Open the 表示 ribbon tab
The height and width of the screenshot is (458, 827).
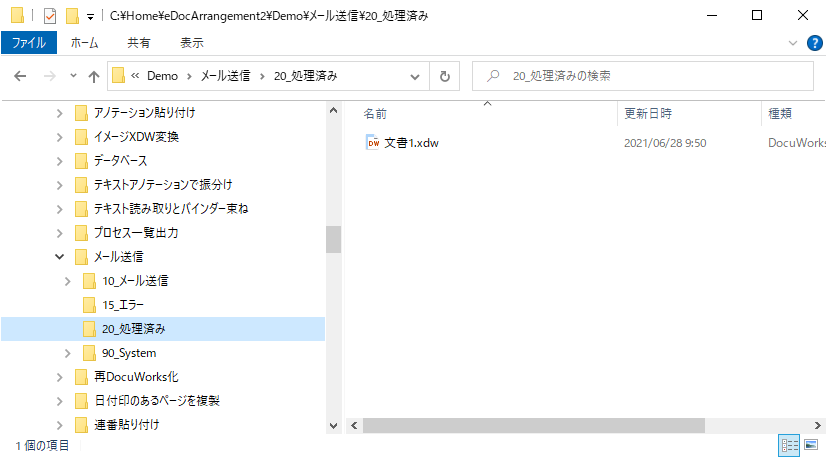191,43
